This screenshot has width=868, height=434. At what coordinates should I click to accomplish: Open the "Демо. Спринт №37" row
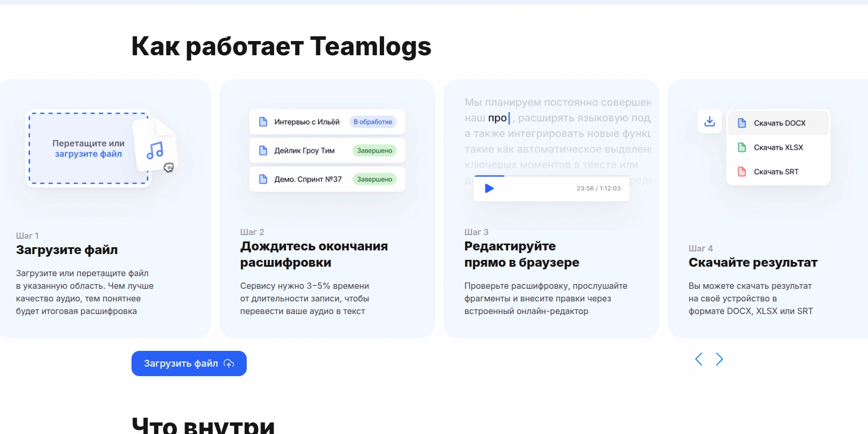pyautogui.click(x=327, y=179)
